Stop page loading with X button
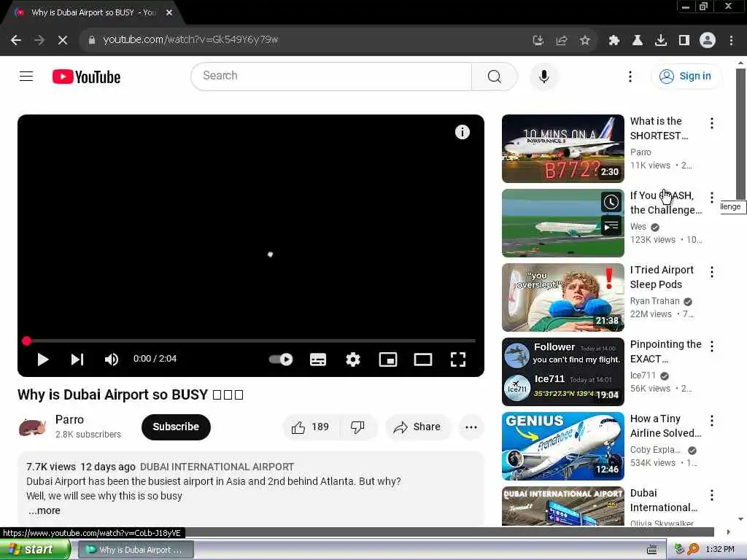The height and width of the screenshot is (560, 747). pos(63,40)
